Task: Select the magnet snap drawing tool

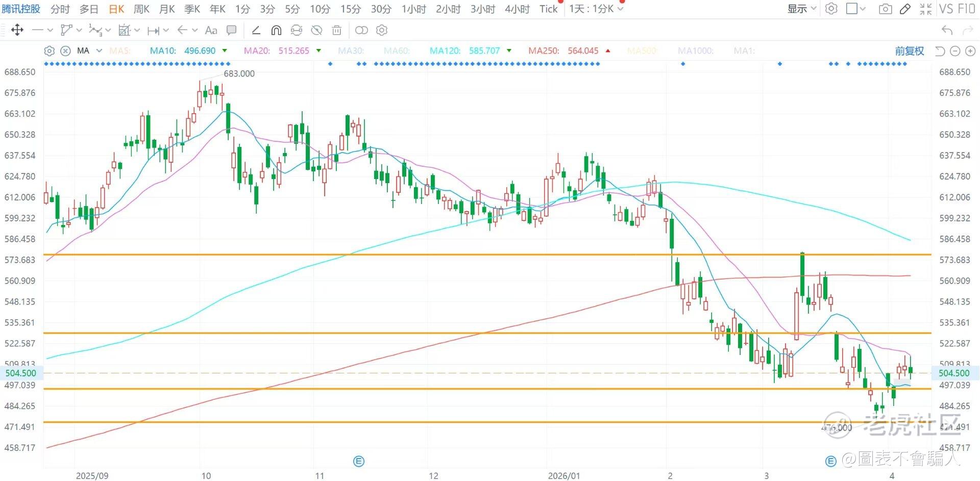Action: tap(276, 31)
